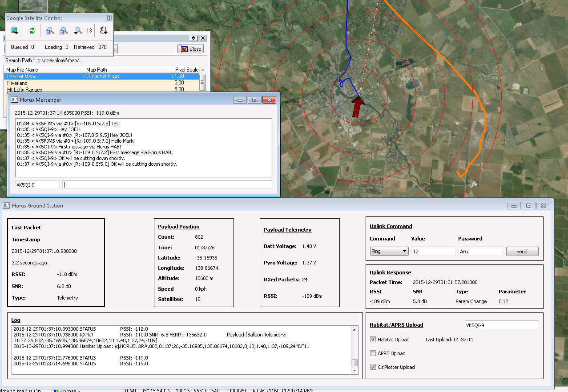Image resolution: width=568 pixels, height=392 pixels.
Task: Click the Retrieved count 378 in Satellite Control
Action: tap(102, 47)
